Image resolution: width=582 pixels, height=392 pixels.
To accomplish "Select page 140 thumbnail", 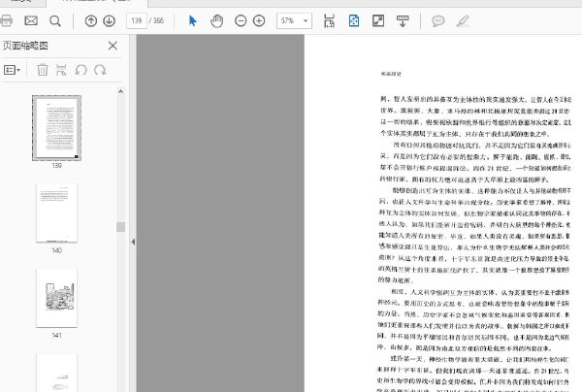I will 56,213.
